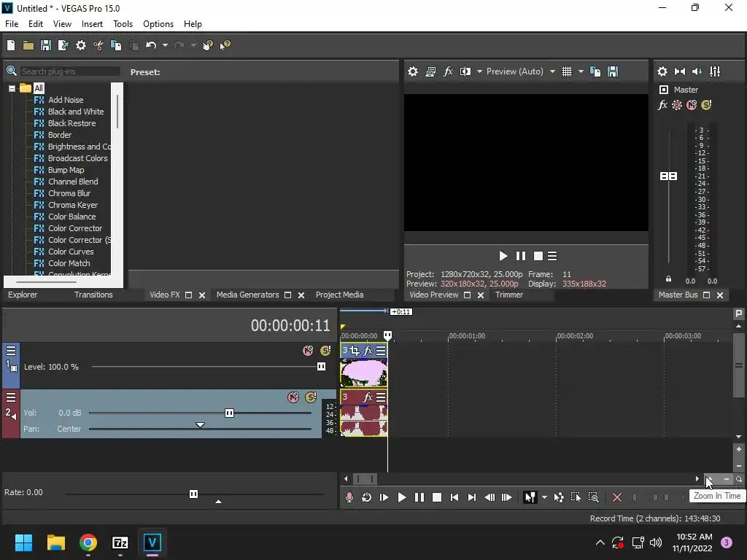The image size is (747, 560).
Task: Activate What's This help icon
Action: 225,45
